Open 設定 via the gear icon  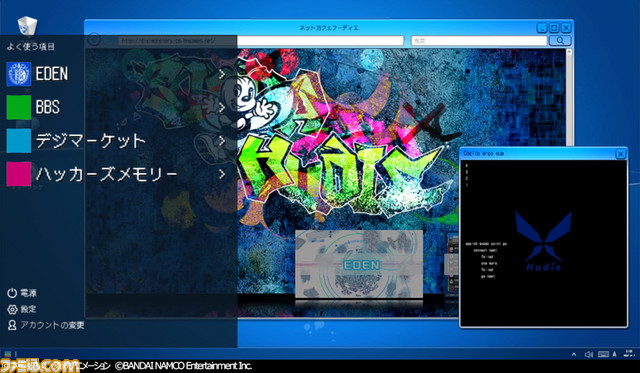point(12,309)
